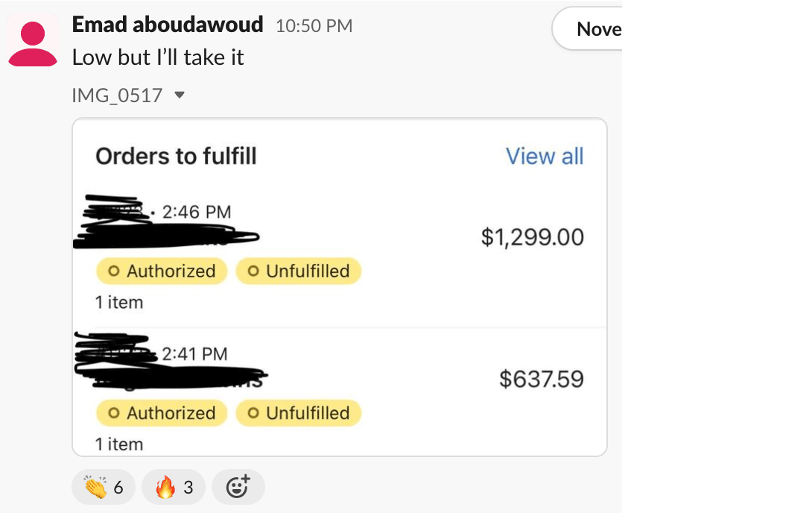Click the first order's Authorized badge
Screen dimensions: 812x513
pyautogui.click(x=162, y=271)
